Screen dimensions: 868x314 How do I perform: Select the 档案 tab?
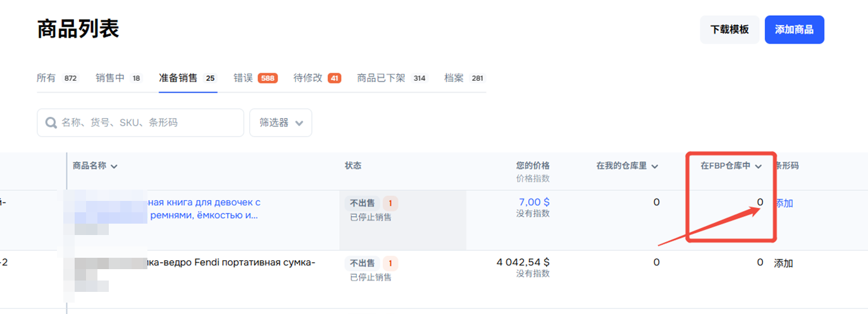point(454,78)
